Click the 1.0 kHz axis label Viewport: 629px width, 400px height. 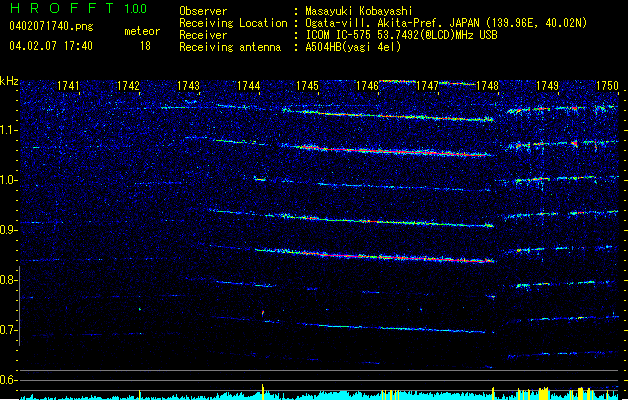pyautogui.click(x=8, y=180)
